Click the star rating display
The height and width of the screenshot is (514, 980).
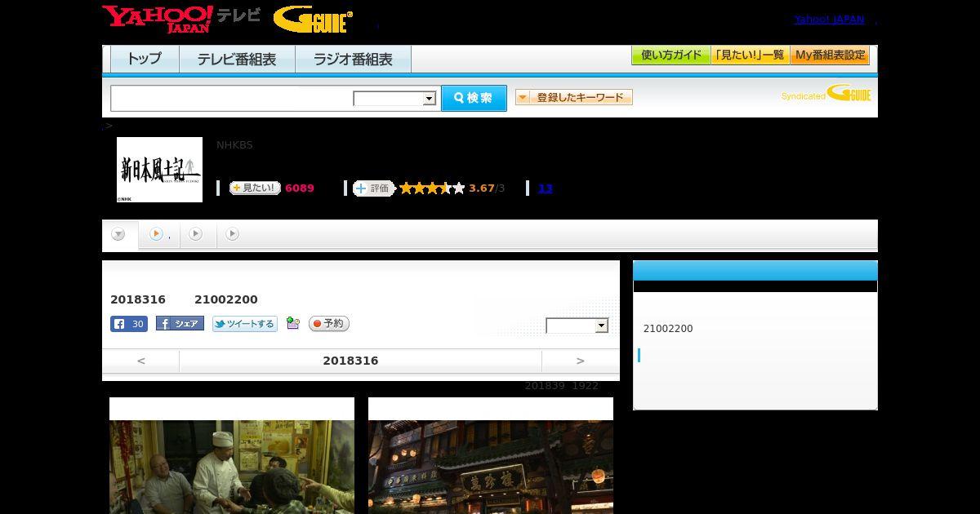432,188
